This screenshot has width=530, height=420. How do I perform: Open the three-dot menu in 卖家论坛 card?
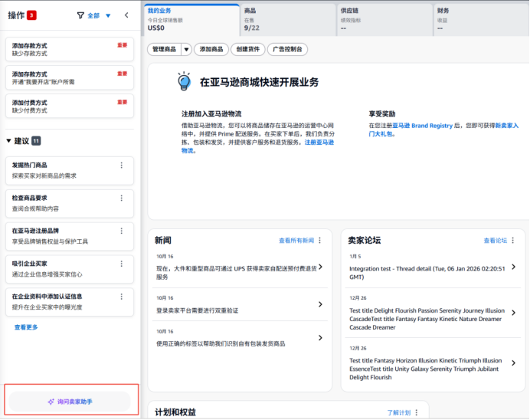tap(512, 240)
